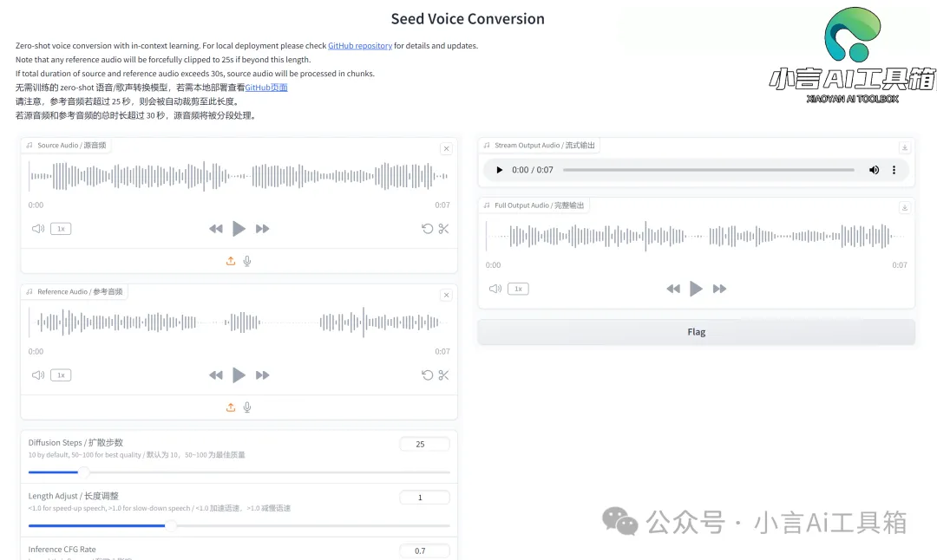Rewind the Reference Audio
This screenshot has width=937, height=560.
coord(216,375)
